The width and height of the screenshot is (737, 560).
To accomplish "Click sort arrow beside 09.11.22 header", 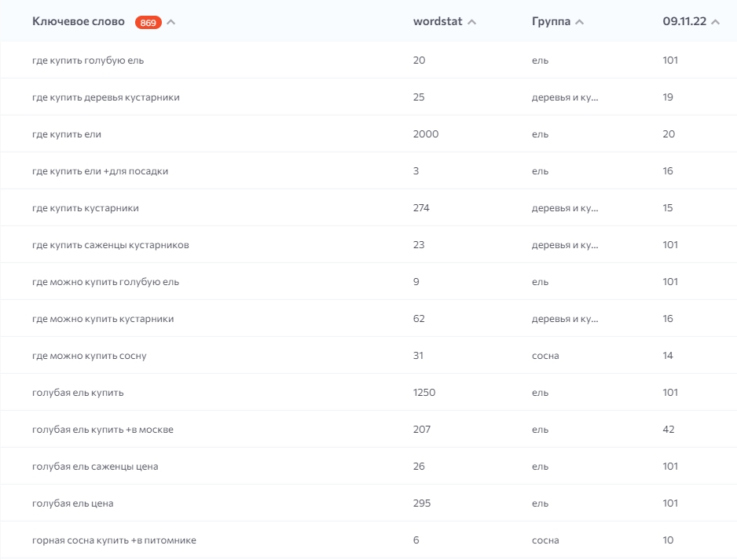I will 715,22.
